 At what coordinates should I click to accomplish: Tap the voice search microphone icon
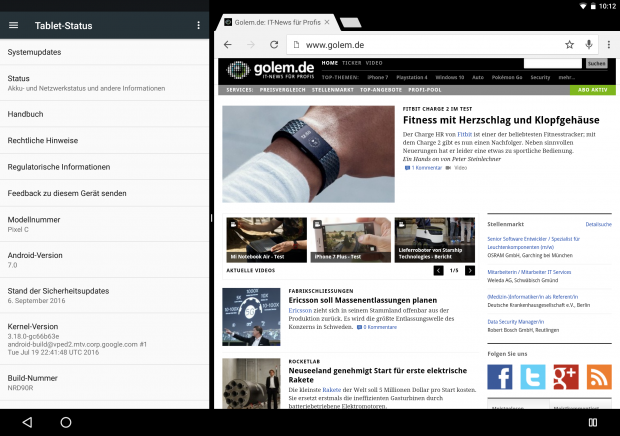[589, 45]
